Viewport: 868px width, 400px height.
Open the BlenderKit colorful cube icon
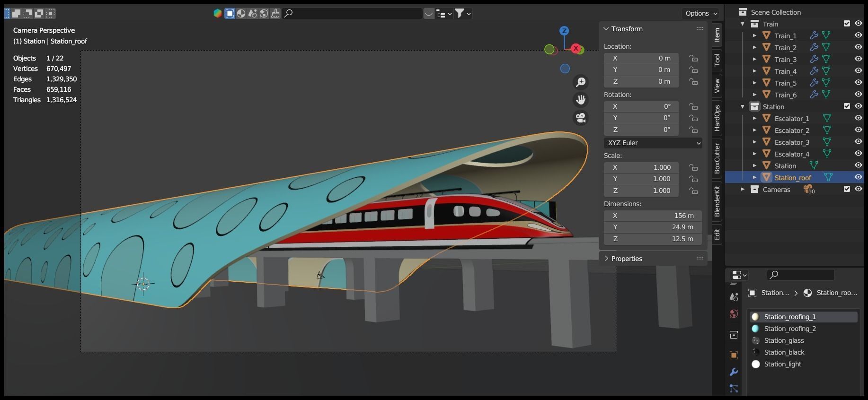217,13
